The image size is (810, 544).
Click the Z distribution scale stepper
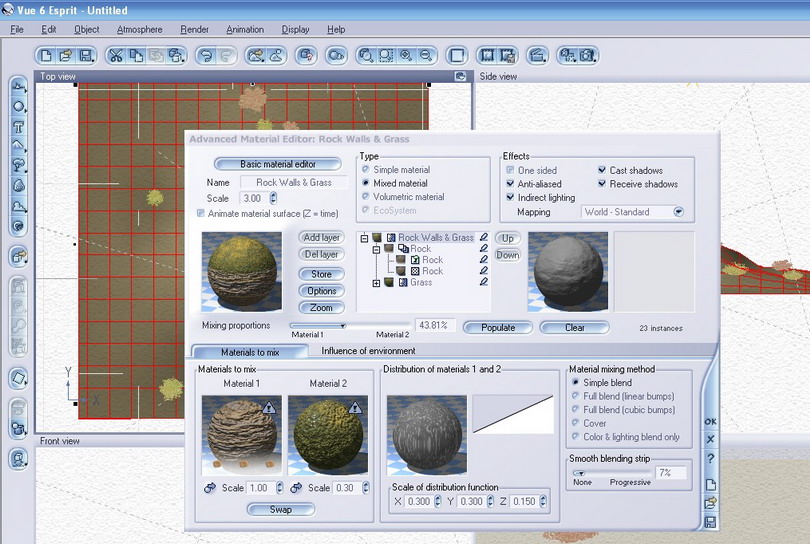click(543, 501)
